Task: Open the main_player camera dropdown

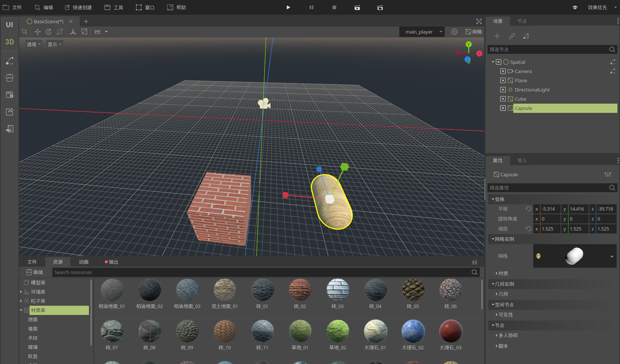Action: pyautogui.click(x=422, y=32)
